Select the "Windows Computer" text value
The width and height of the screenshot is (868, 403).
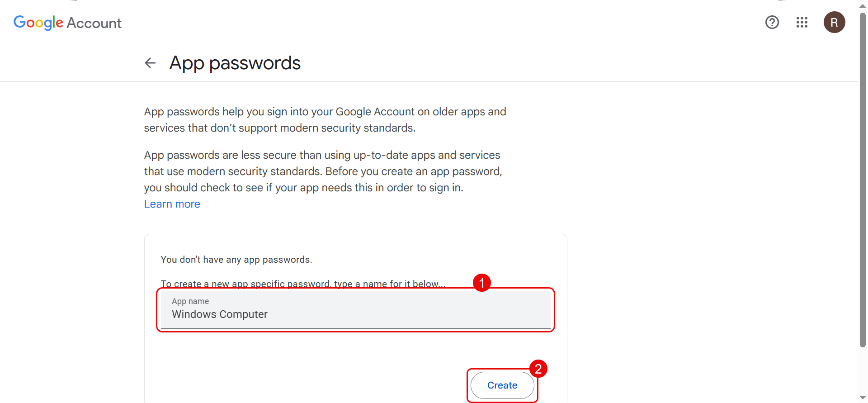[219, 314]
